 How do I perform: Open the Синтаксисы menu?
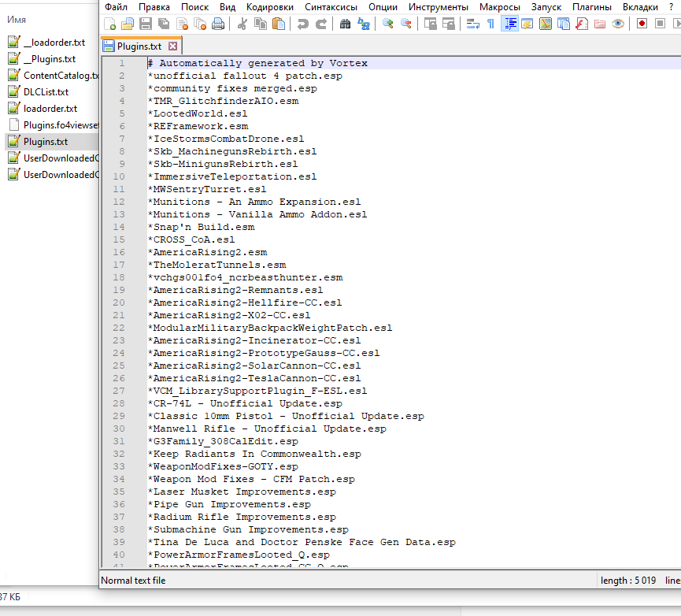(331, 7)
